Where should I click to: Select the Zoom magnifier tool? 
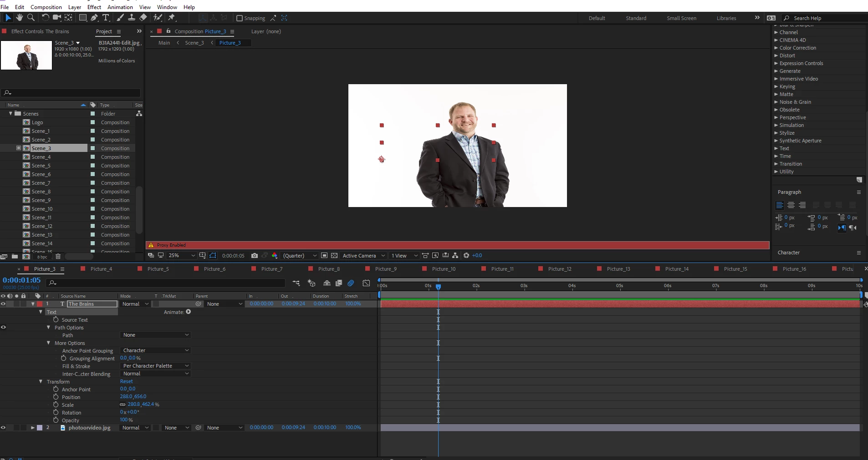[31, 17]
